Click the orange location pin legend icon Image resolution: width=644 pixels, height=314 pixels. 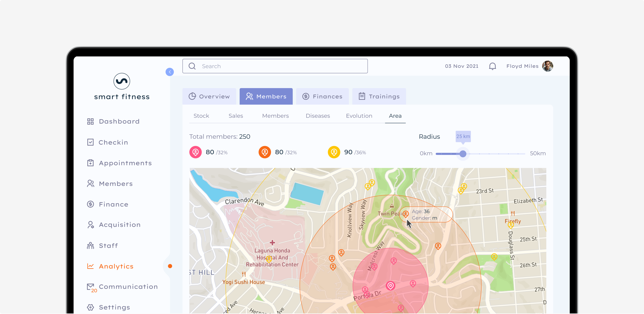pos(265,152)
